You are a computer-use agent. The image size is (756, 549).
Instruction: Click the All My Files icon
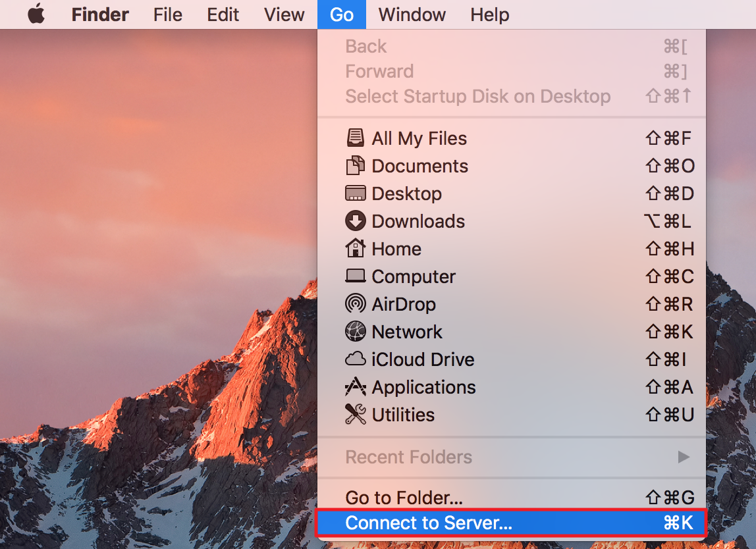click(356, 138)
